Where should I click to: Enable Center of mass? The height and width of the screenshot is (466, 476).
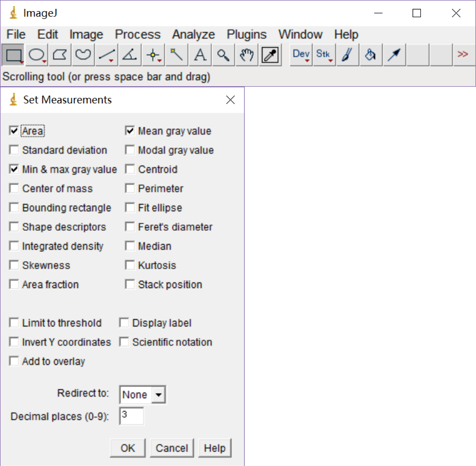pos(14,188)
